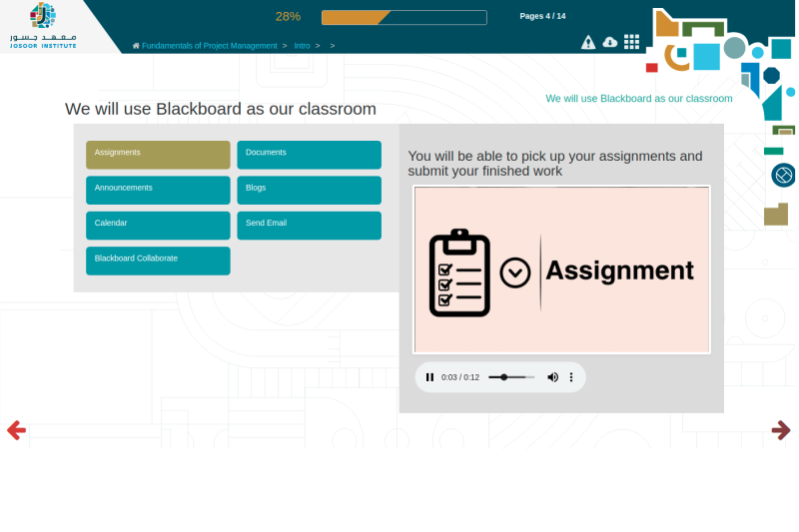Select the Blackboard Collaborate tab
The height and width of the screenshot is (532, 799).
point(158,262)
